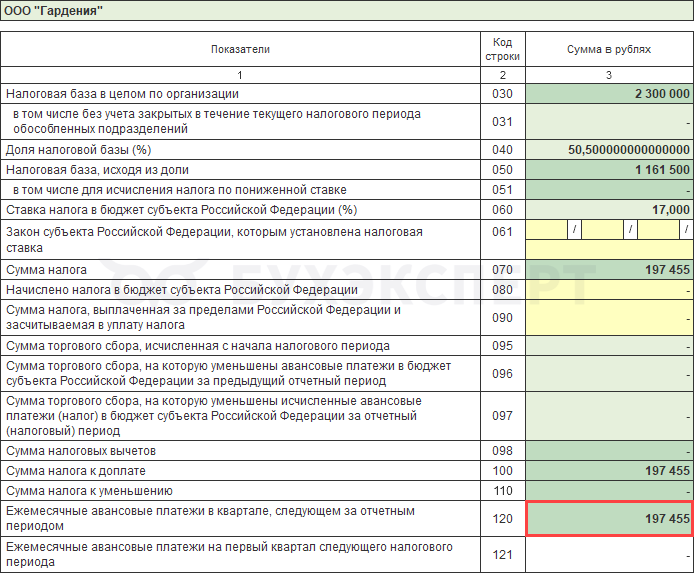Click the 'ООО "Гардения"' organization header
This screenshot has width=694, height=573.
pos(54,11)
